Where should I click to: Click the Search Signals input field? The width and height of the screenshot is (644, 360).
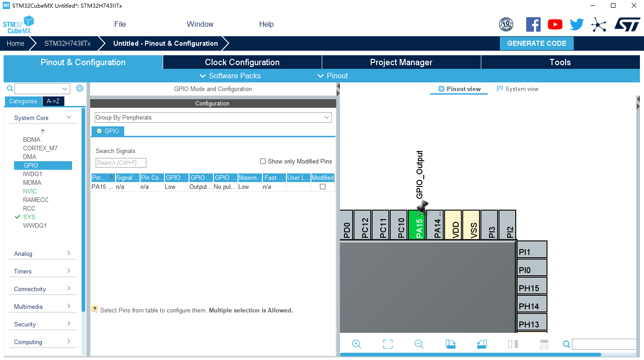[121, 163]
